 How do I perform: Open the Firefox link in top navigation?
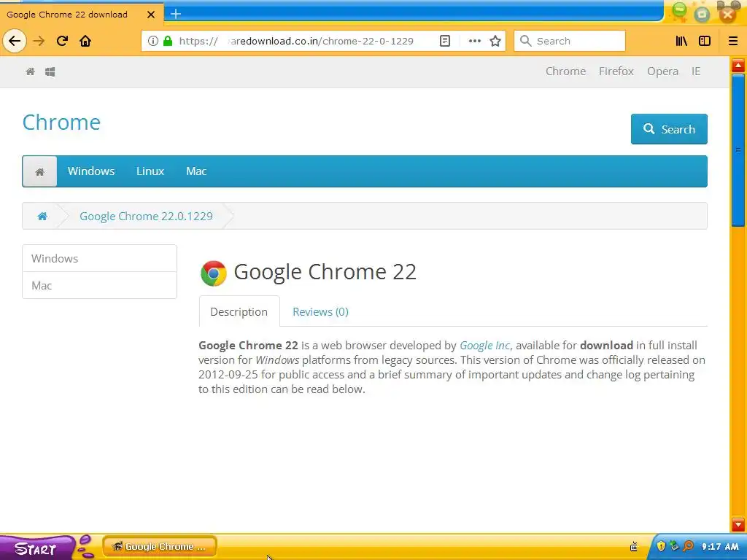(616, 71)
